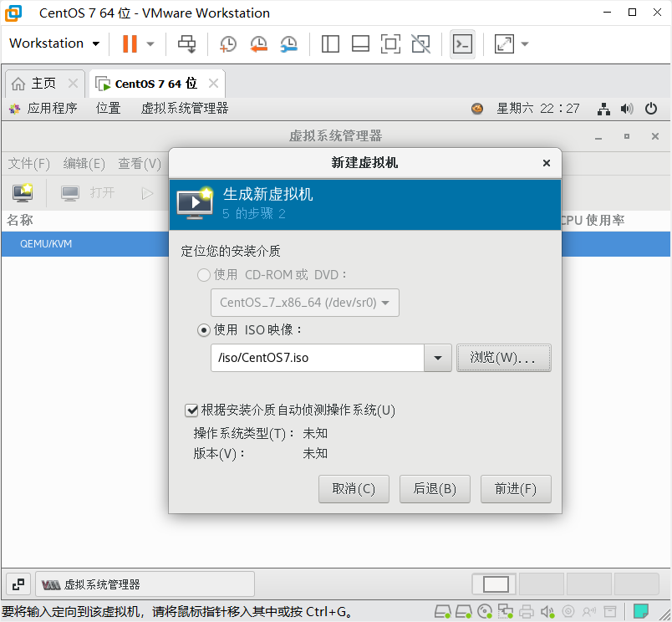
Task: Open the pause button dropdown arrow
Action: click(x=150, y=43)
